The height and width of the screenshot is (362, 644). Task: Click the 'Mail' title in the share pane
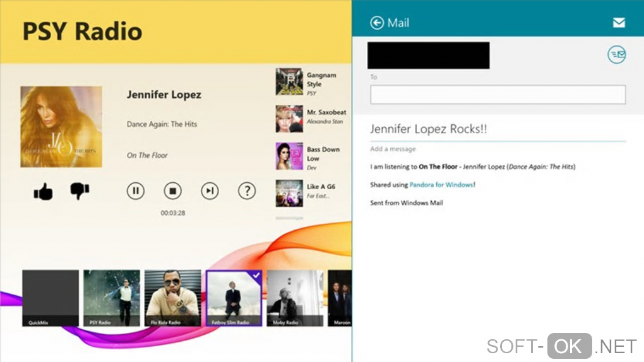pos(398,23)
